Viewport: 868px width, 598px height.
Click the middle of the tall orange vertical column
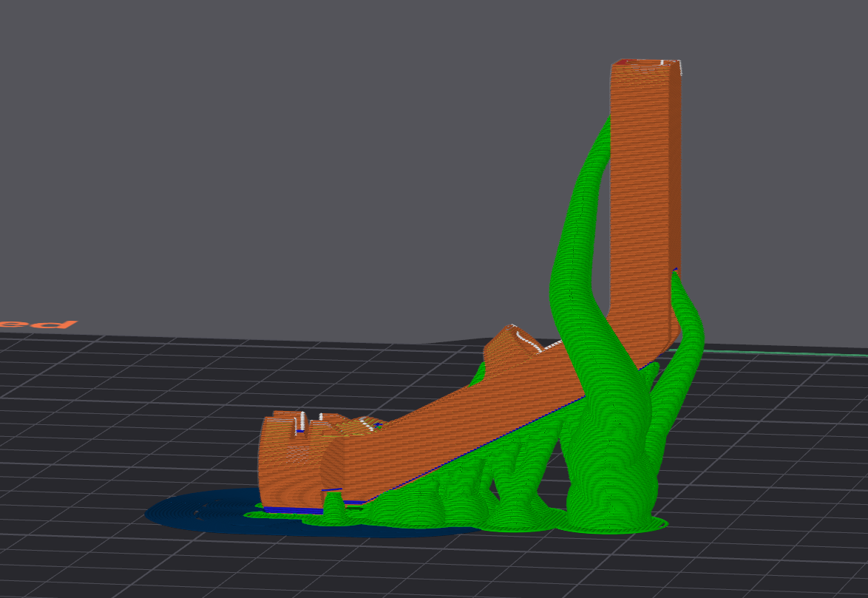tap(642, 192)
